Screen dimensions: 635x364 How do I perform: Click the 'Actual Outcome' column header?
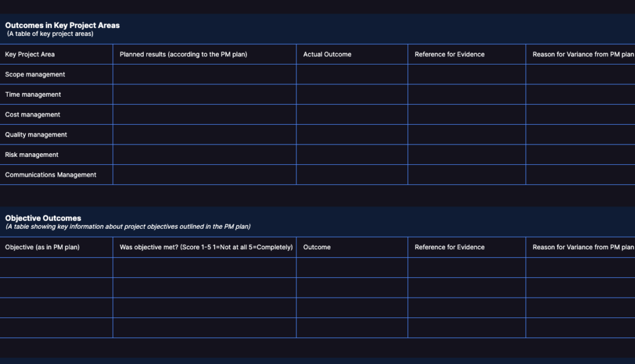pos(327,54)
